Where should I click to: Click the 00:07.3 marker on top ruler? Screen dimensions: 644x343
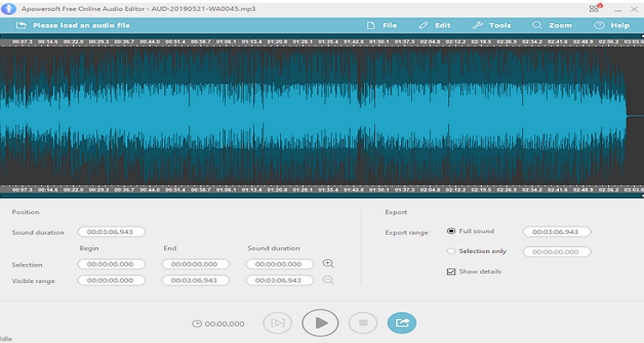[22, 41]
